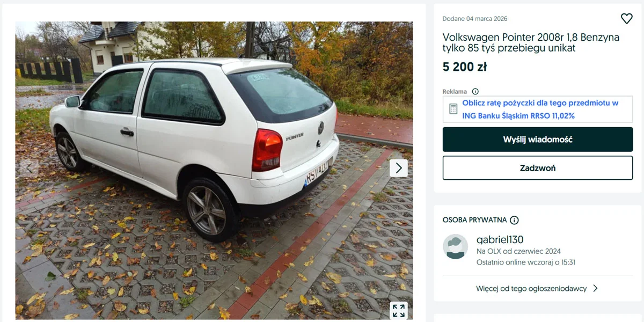Click the Zadzwoń button
The image size is (644, 322).
(538, 168)
